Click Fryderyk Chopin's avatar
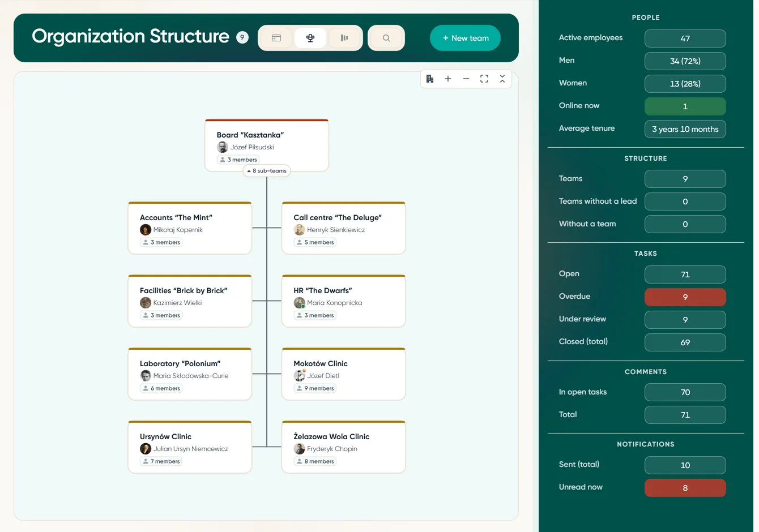The image size is (759, 532). click(x=300, y=449)
